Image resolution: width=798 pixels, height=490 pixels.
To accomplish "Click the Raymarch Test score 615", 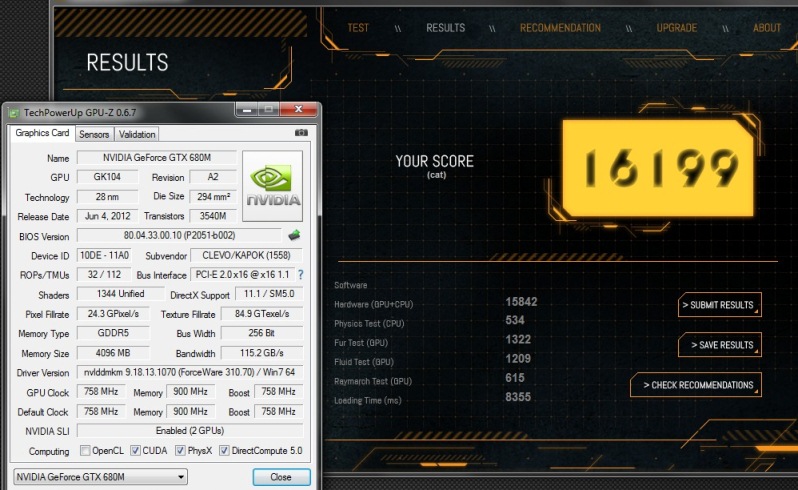I will coord(515,378).
